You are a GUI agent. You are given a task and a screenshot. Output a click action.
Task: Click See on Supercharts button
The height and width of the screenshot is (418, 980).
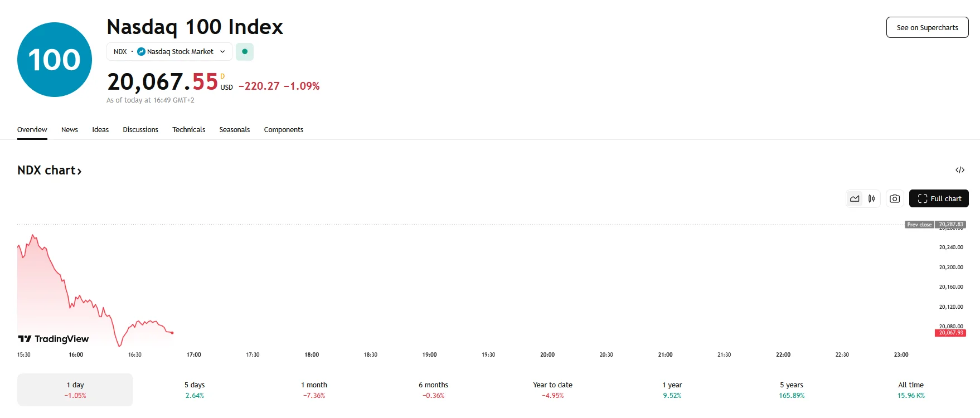click(x=927, y=27)
